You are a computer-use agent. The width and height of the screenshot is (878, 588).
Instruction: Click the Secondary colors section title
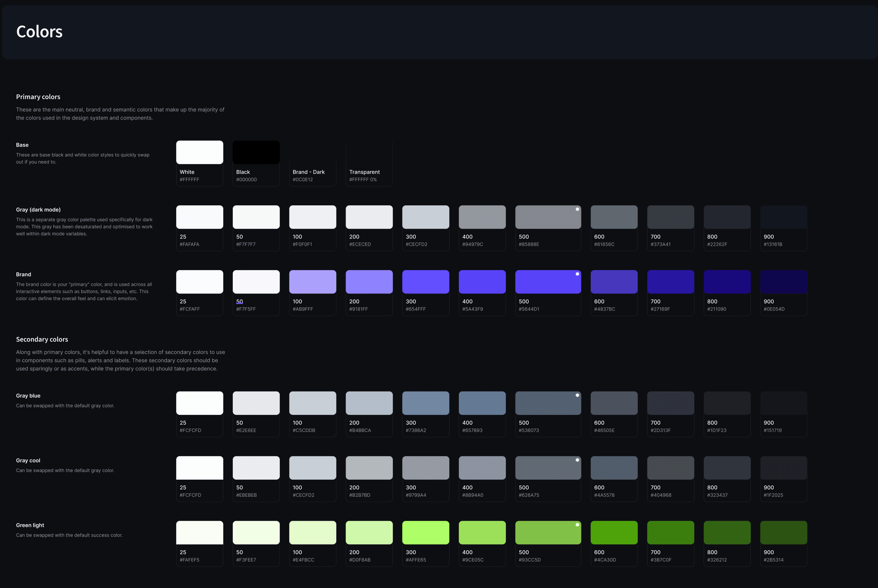click(x=42, y=339)
